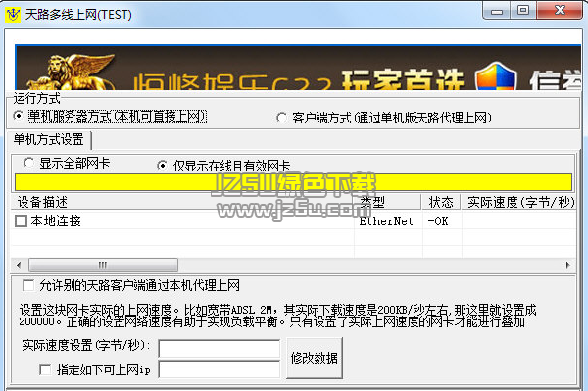Choose 显示全部网卡 option
The image size is (588, 391).
coord(28,163)
